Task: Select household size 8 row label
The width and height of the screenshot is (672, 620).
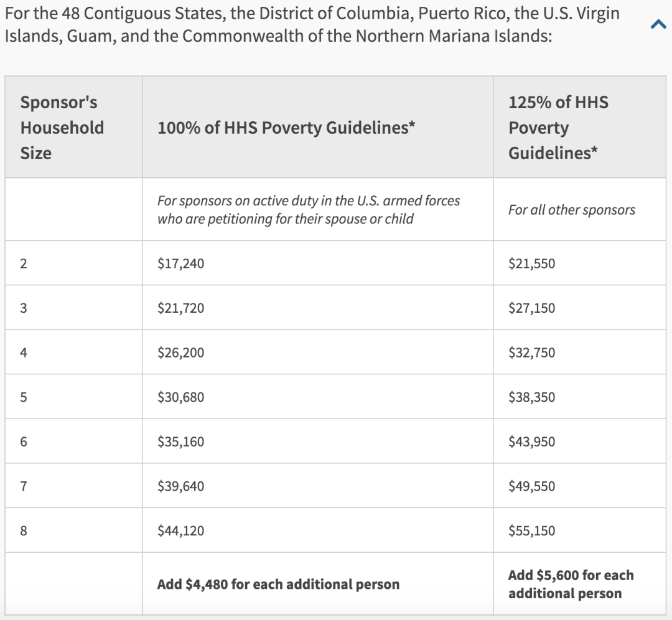Action: (24, 531)
